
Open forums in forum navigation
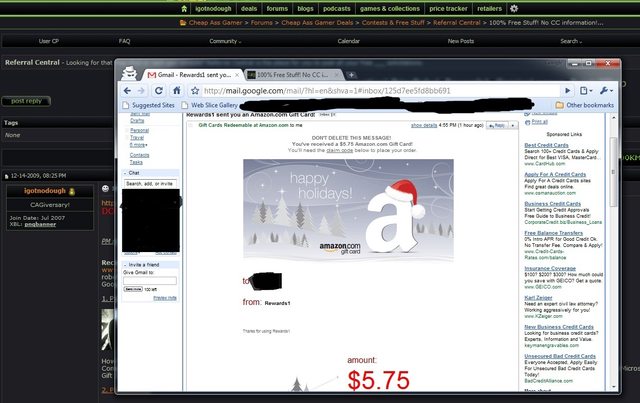tap(277, 9)
